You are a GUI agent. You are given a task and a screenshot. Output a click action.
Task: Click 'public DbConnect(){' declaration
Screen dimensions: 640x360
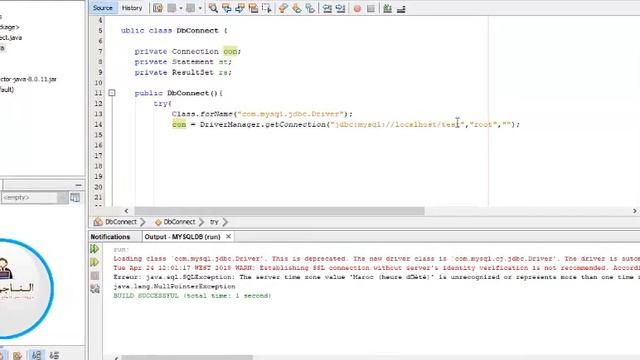click(x=178, y=93)
